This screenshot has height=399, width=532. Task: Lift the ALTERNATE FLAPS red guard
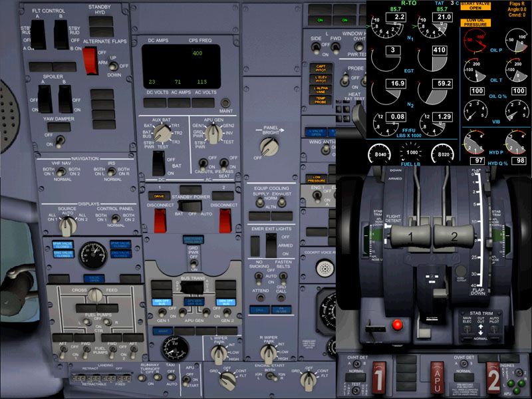[90, 61]
